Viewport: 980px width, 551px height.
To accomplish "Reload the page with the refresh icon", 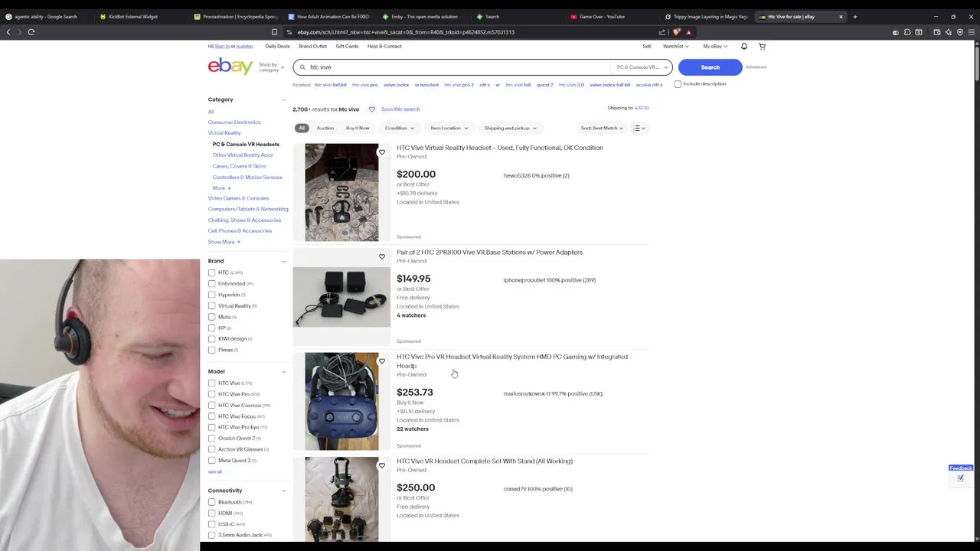I will pyautogui.click(x=31, y=32).
